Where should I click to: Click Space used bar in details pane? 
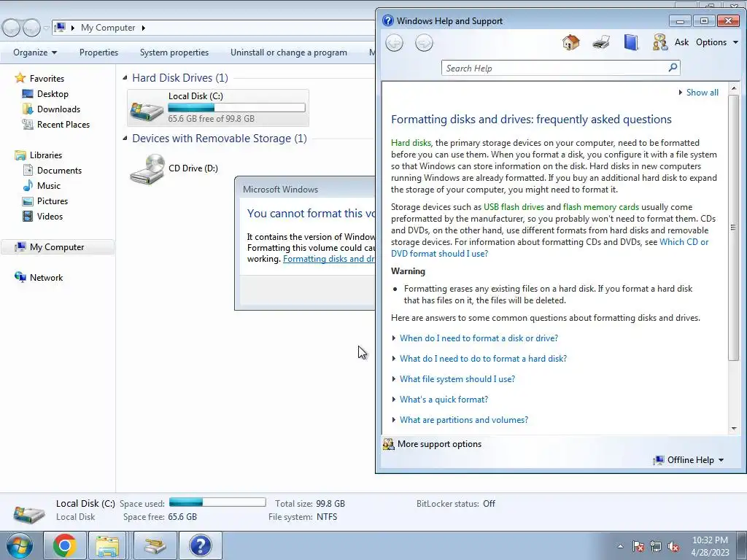tap(217, 502)
